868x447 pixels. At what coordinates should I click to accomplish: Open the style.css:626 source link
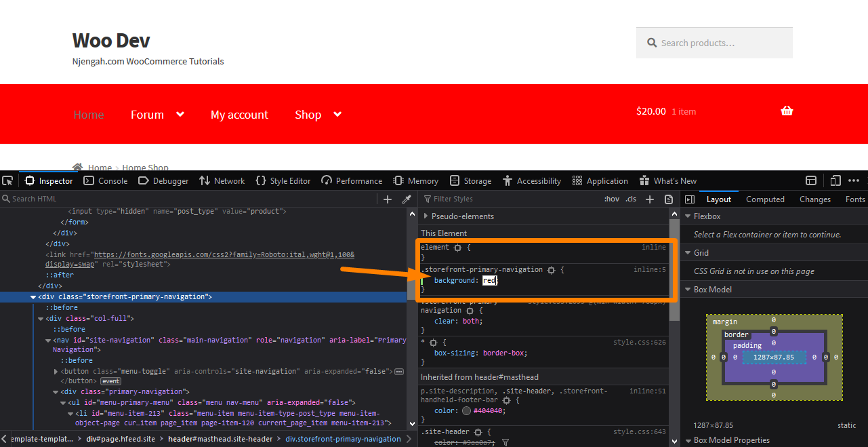pos(639,343)
